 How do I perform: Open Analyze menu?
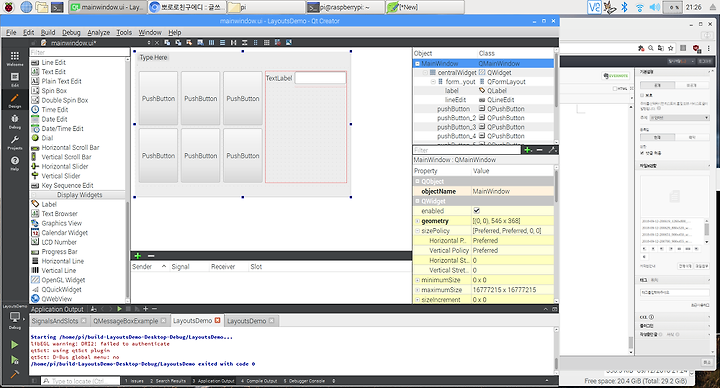click(x=98, y=32)
